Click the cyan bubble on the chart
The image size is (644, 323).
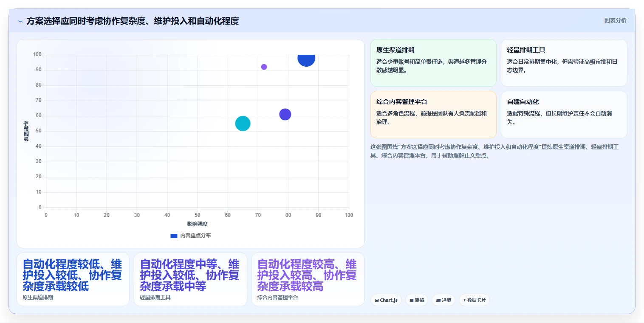(x=243, y=124)
